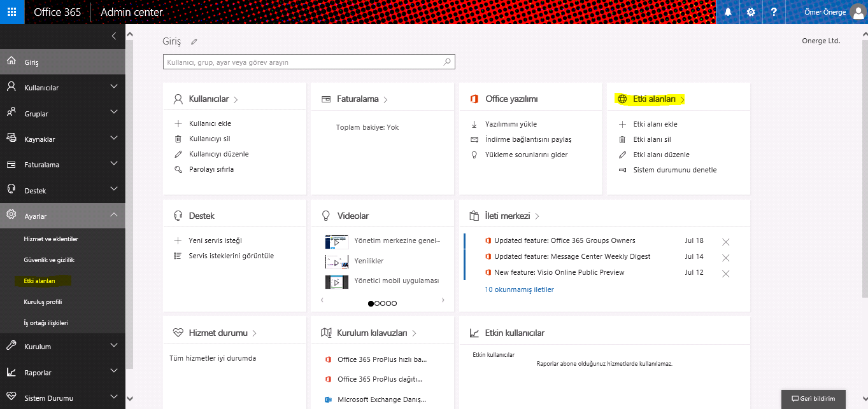Click the envelope icon for İndirme bağlantısını paylaş
Viewport: 868px width, 409px height.
474,140
